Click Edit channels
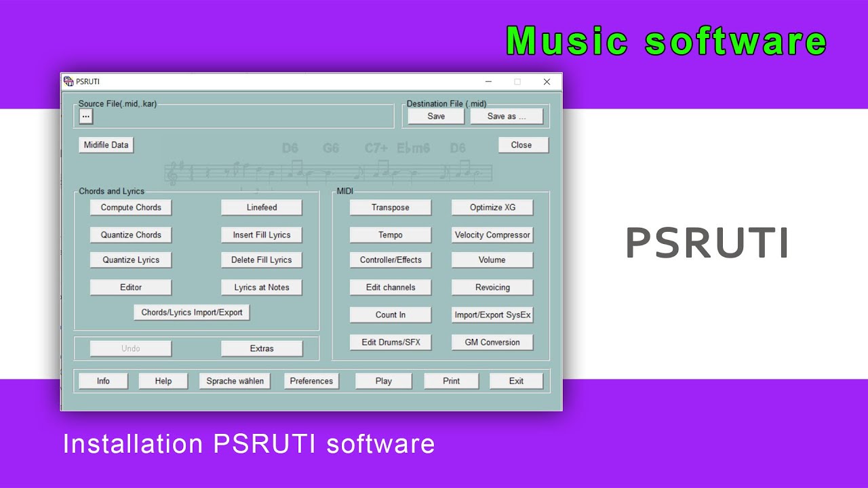Viewport: 868px width, 488px height. (x=391, y=287)
